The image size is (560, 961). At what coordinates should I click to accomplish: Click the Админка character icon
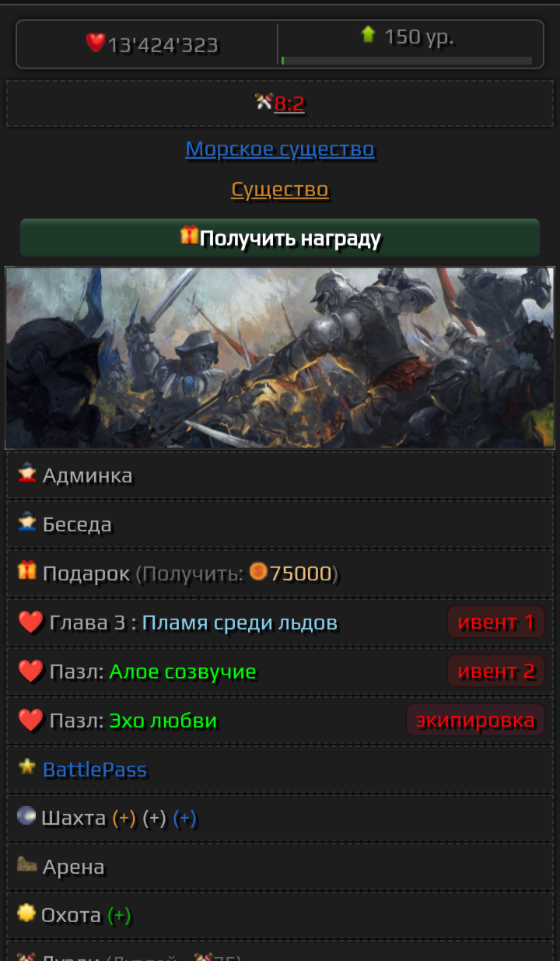[x=27, y=473]
